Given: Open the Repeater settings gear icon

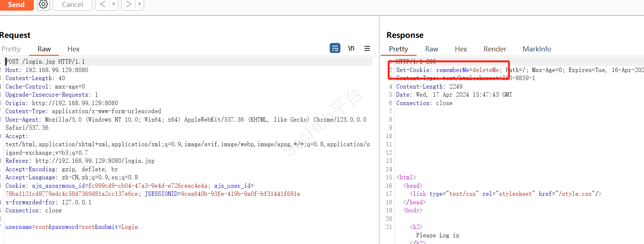Looking at the screenshot, I should click(x=43, y=5).
